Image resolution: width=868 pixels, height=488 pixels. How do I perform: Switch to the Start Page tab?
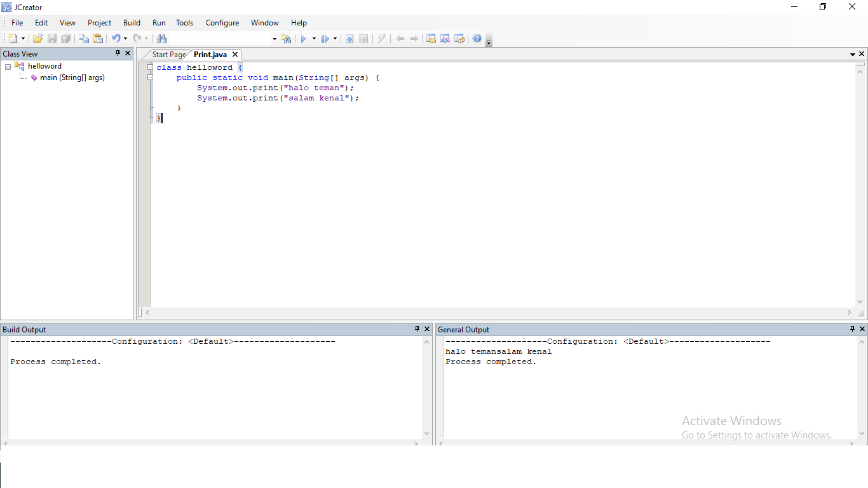(x=168, y=54)
